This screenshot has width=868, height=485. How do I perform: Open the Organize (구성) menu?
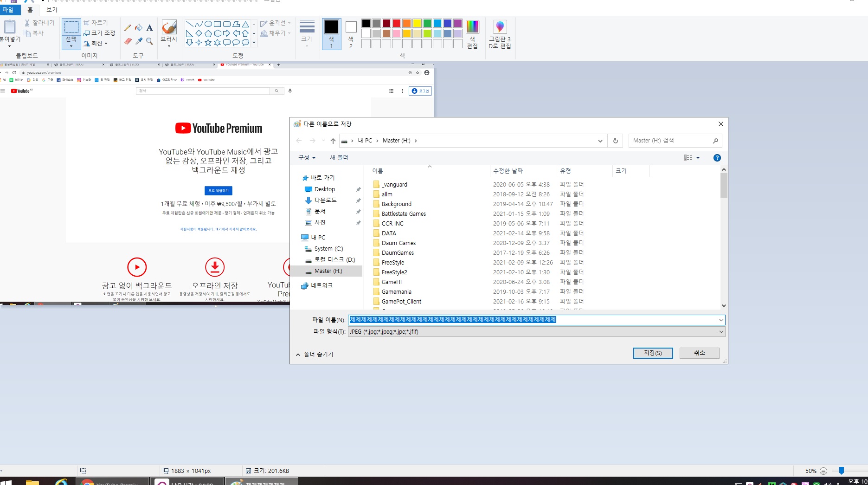point(307,158)
